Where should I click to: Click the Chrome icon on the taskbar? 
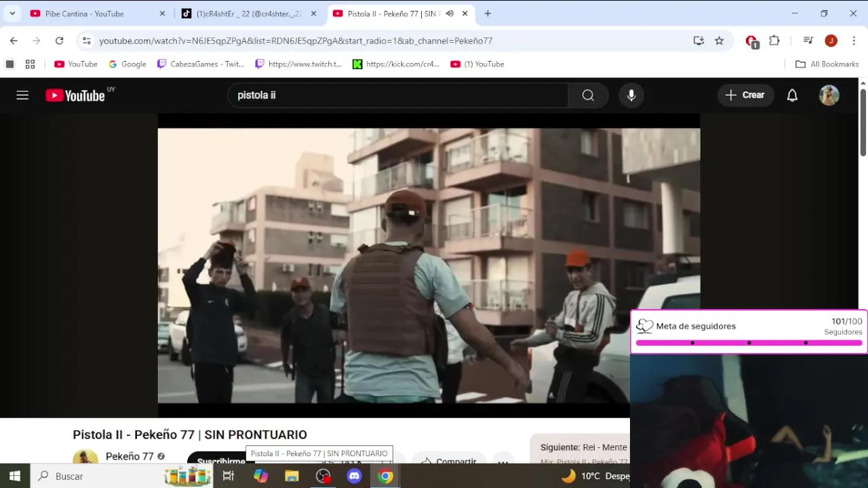pyautogui.click(x=385, y=476)
